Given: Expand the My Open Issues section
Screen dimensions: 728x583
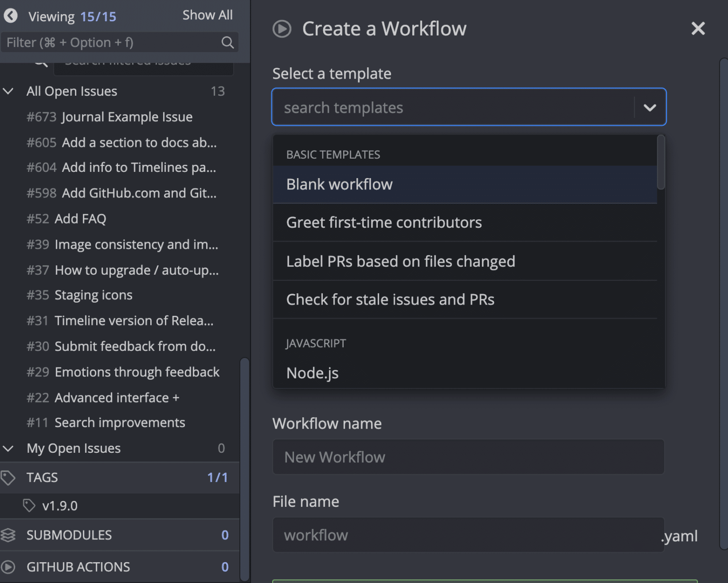Looking at the screenshot, I should 8,448.
